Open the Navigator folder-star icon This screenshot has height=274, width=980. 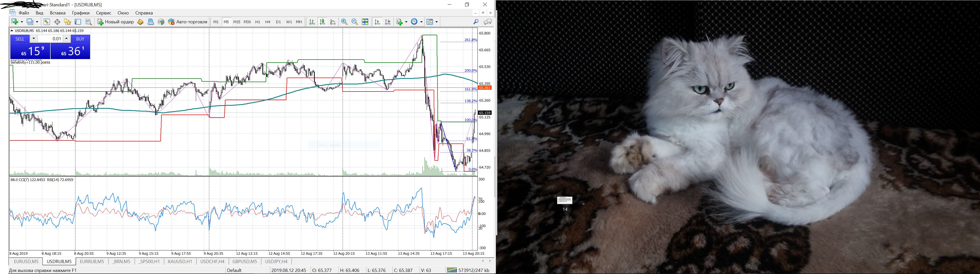(x=67, y=22)
